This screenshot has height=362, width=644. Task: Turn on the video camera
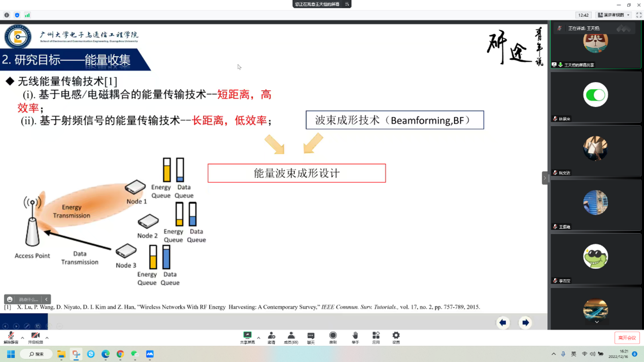pos(36,338)
